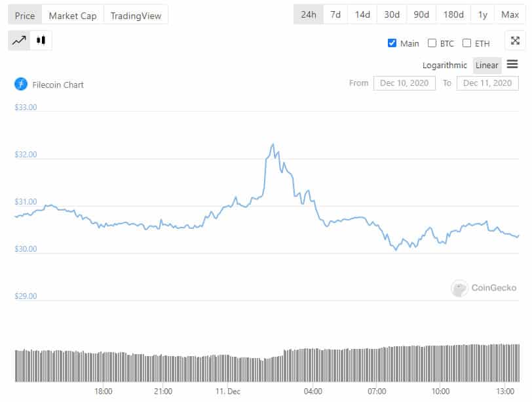Switch to the TradingView tab
Screen dimensions: 532x402
click(135, 14)
